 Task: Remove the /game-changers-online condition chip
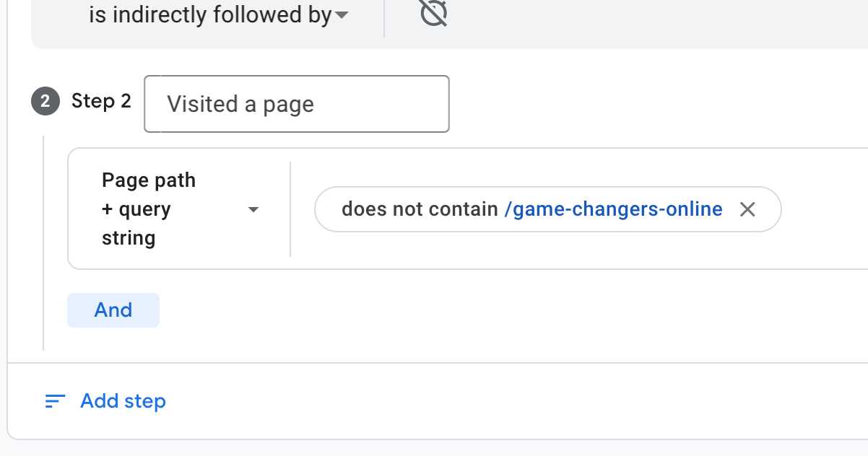(x=747, y=209)
